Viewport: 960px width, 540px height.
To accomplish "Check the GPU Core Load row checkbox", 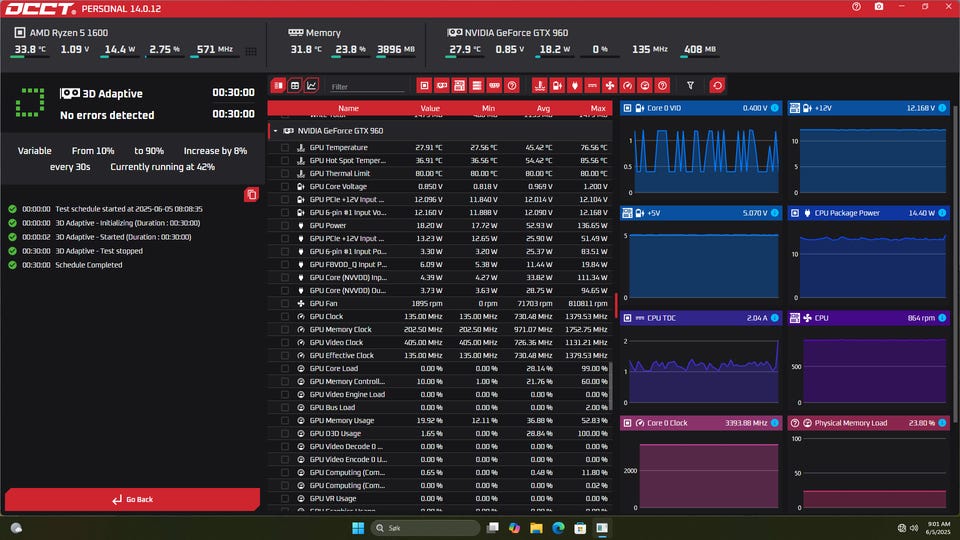I will 285,369.
